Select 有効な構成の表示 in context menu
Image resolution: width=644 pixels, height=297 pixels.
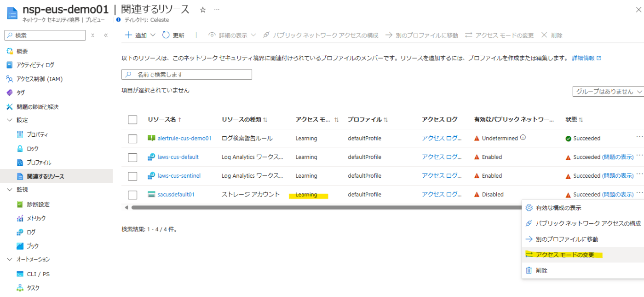[x=583, y=208]
